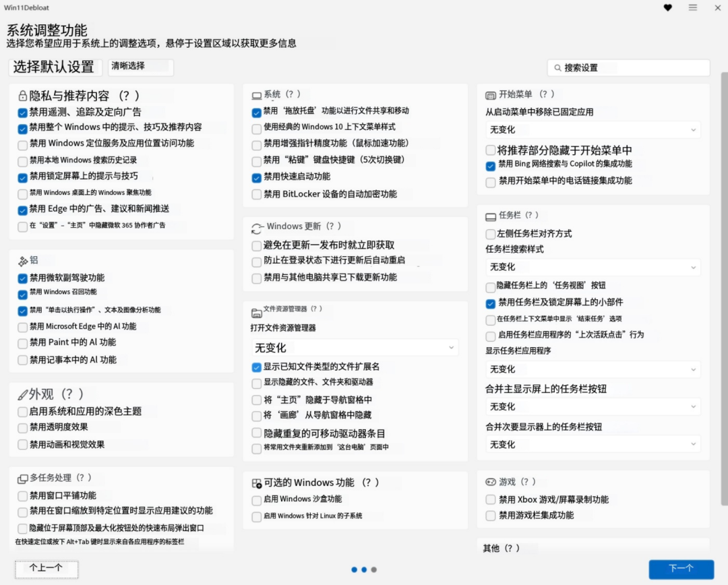Enable 禁用 Xbox 游戏/屏幕录制功能

click(489, 499)
